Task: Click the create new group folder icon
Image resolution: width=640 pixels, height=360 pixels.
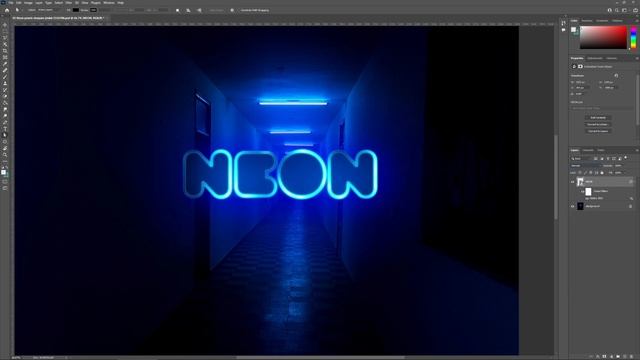Action: [618, 356]
